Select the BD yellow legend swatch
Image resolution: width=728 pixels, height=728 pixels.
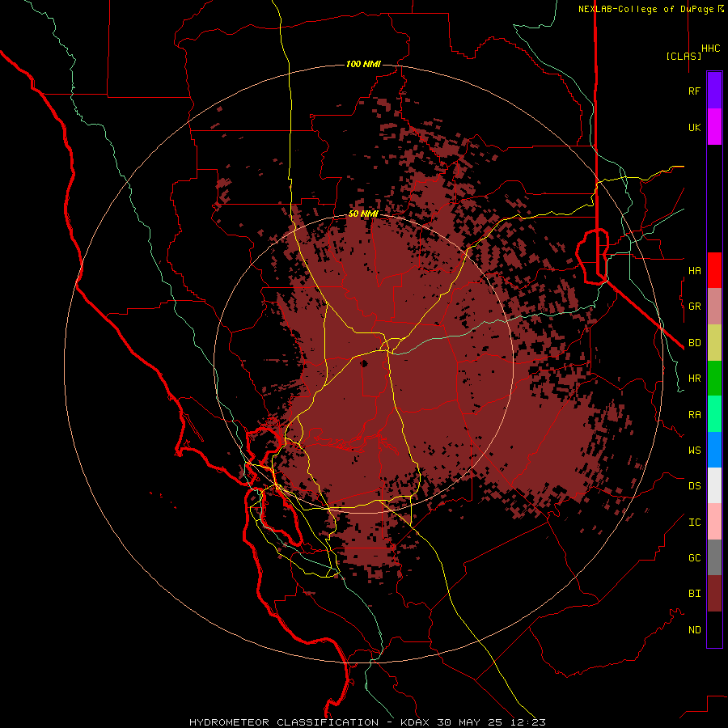pos(714,343)
